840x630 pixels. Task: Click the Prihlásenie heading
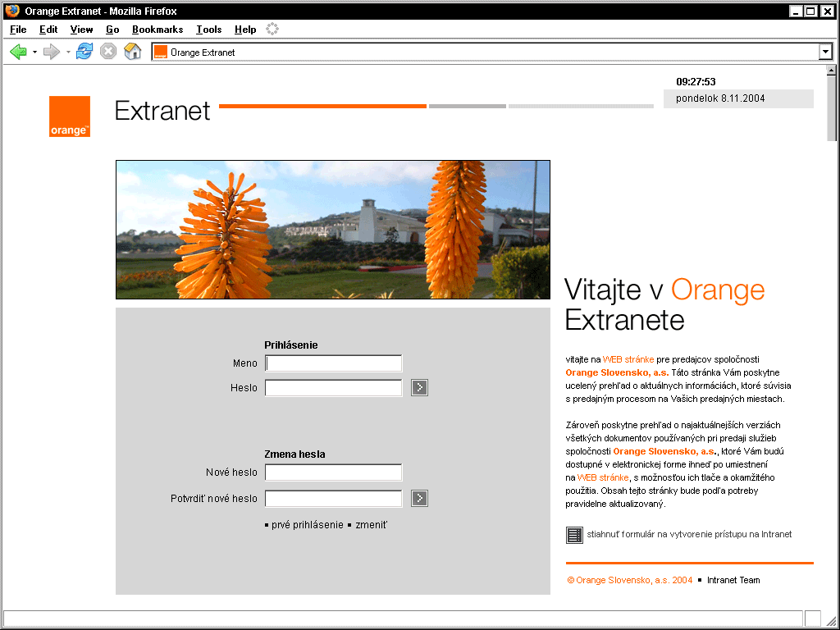click(x=291, y=345)
